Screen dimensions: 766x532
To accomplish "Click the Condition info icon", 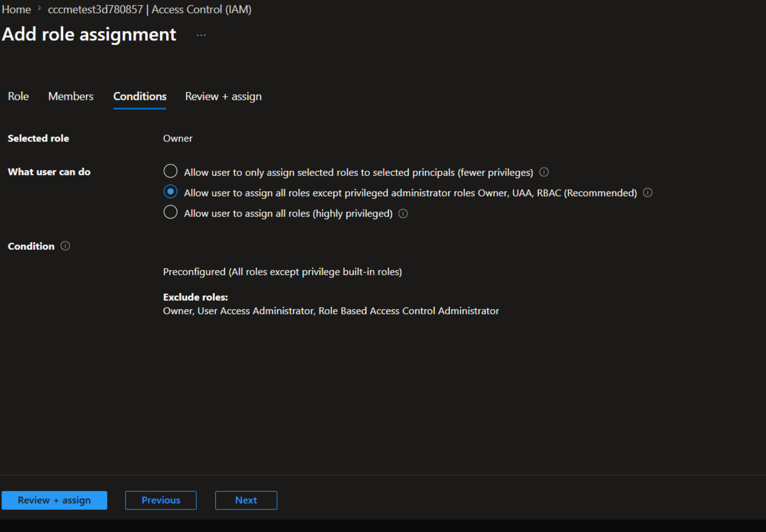I will click(x=65, y=246).
